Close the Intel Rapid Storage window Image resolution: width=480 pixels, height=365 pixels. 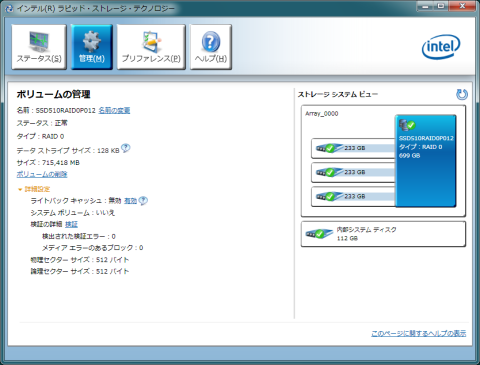[462, 6]
